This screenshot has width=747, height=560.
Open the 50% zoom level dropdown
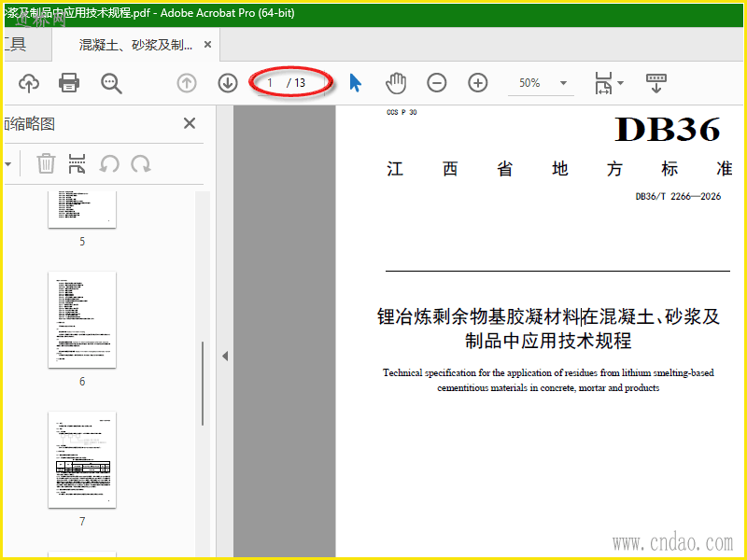(564, 83)
